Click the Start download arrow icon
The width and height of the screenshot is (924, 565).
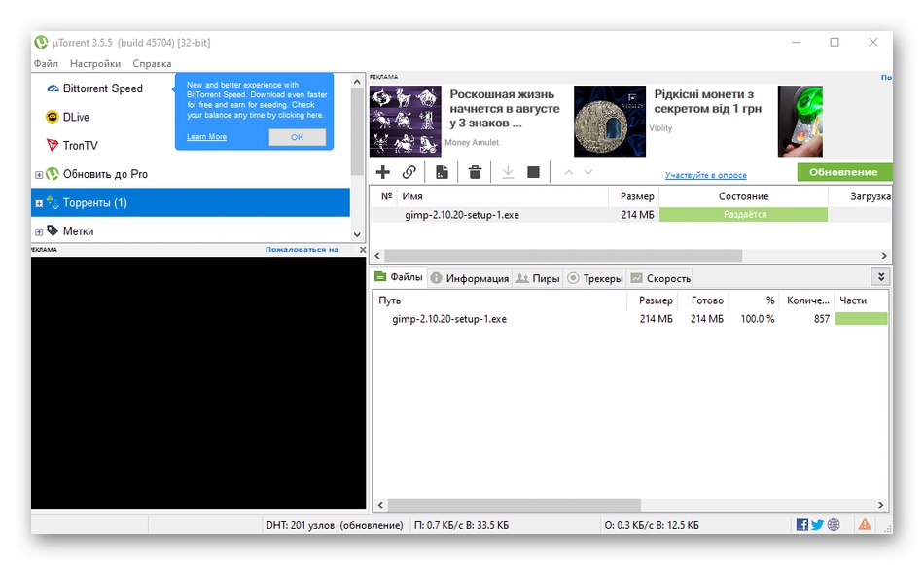coord(508,172)
